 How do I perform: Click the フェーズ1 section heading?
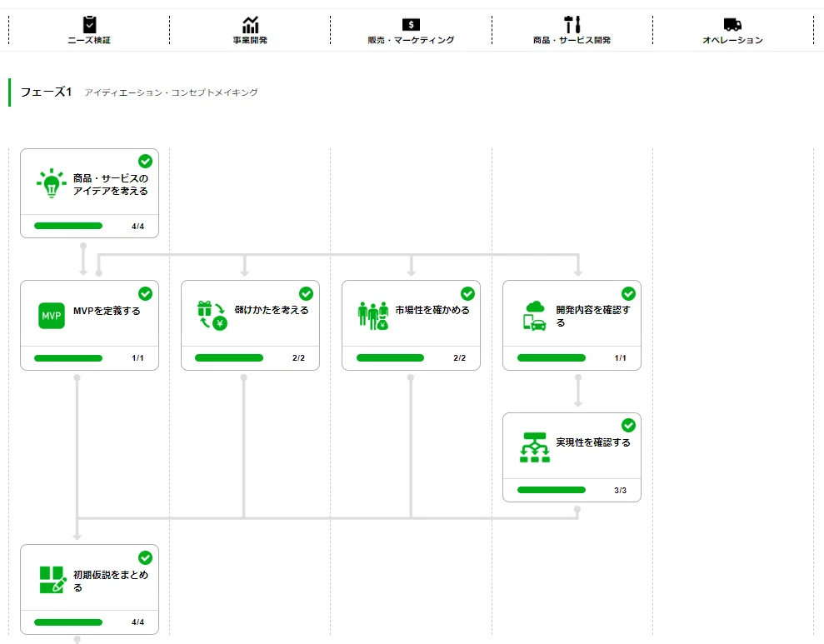click(x=46, y=92)
